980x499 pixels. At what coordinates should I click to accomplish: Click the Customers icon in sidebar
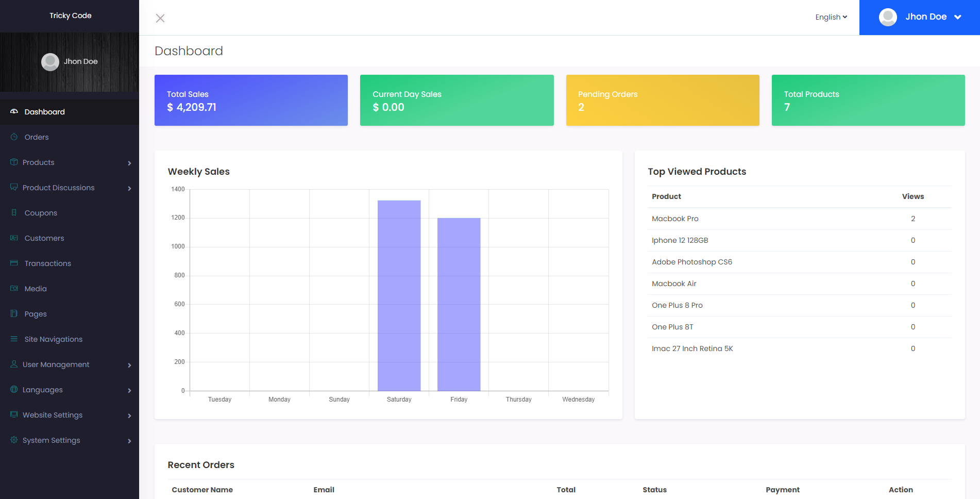[x=14, y=238]
